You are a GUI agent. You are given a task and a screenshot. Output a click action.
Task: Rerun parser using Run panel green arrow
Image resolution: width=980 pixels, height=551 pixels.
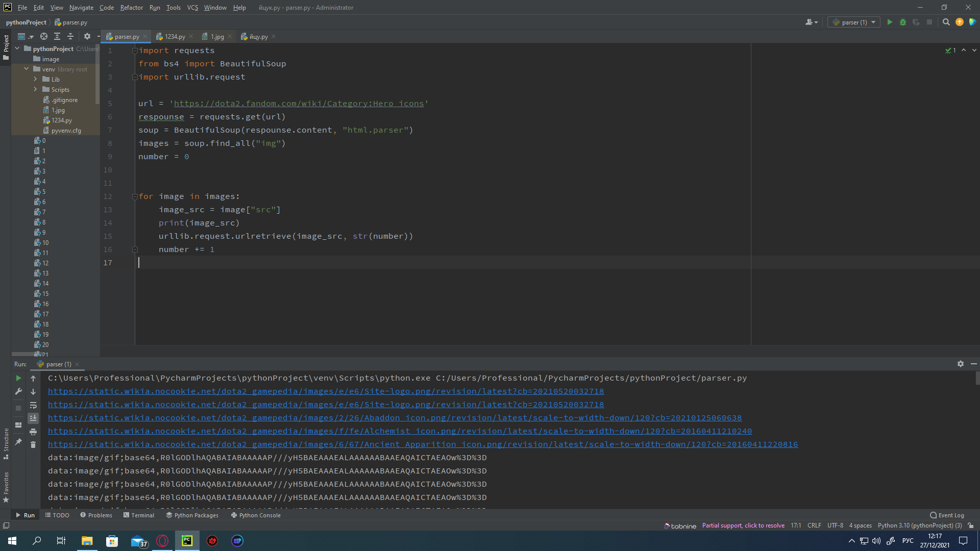pyautogui.click(x=18, y=378)
